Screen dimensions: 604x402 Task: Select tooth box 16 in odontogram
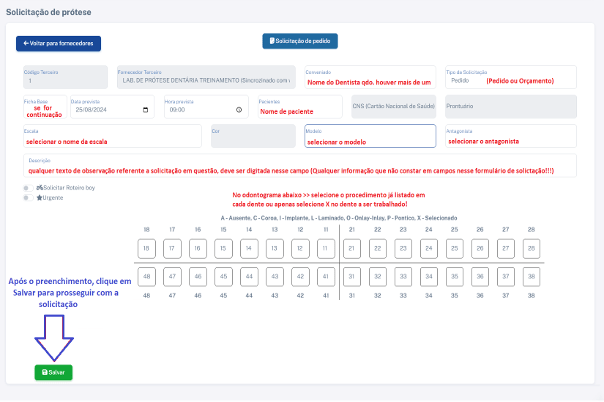point(198,249)
